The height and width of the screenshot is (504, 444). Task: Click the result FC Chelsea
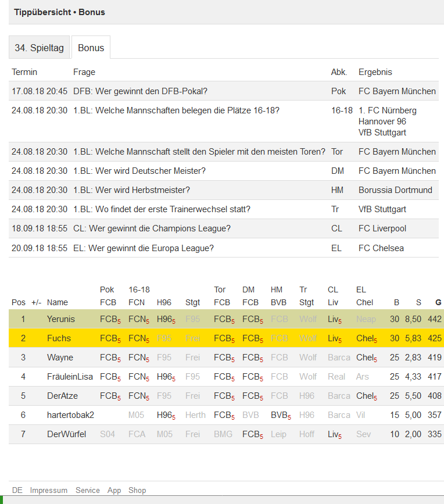(x=381, y=248)
